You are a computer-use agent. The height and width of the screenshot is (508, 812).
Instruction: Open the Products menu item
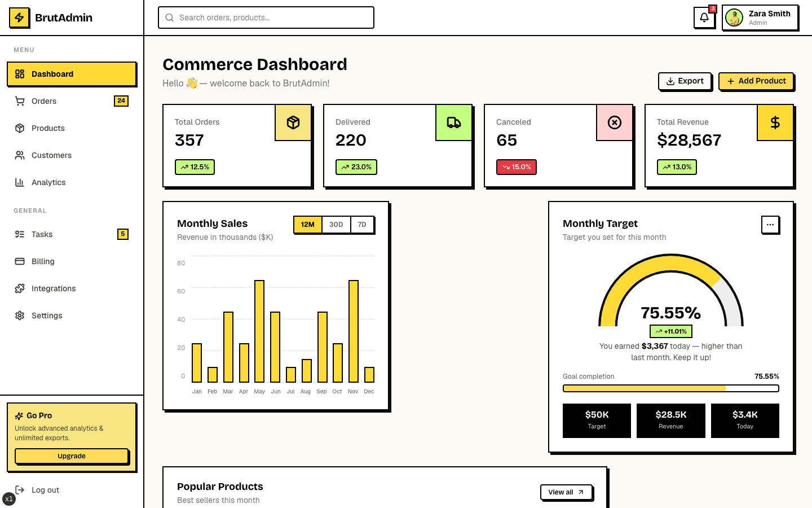click(72, 128)
